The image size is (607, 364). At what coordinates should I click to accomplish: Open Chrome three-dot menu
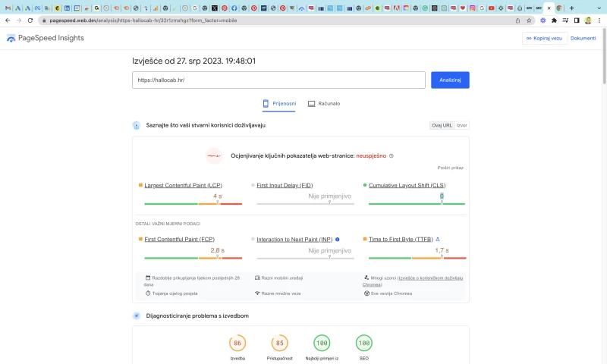point(599,20)
